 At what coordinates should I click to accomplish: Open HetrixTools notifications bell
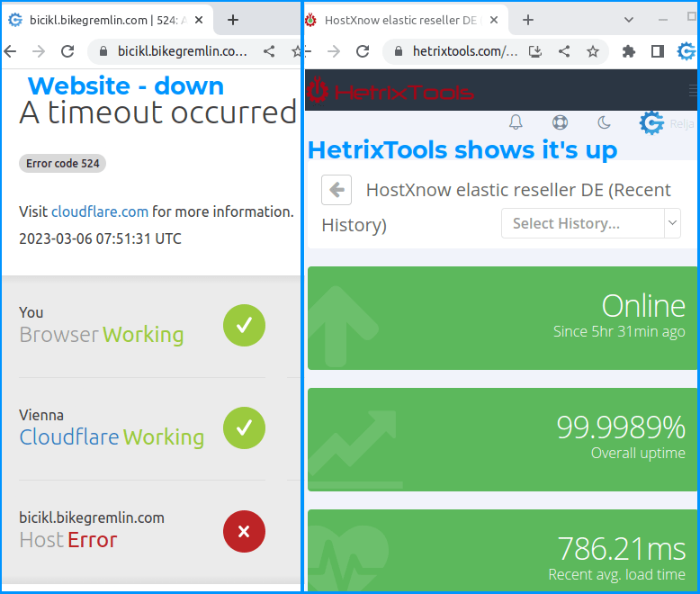pyautogui.click(x=516, y=122)
